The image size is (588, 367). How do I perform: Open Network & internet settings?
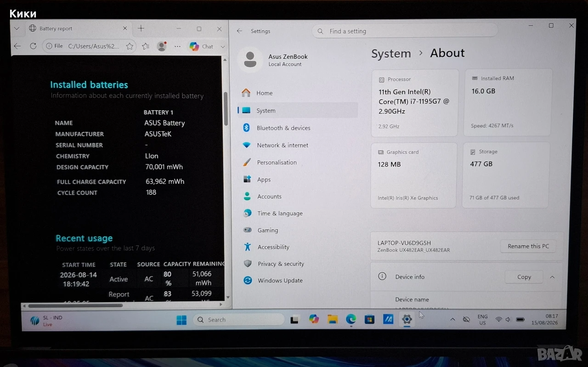298,145
